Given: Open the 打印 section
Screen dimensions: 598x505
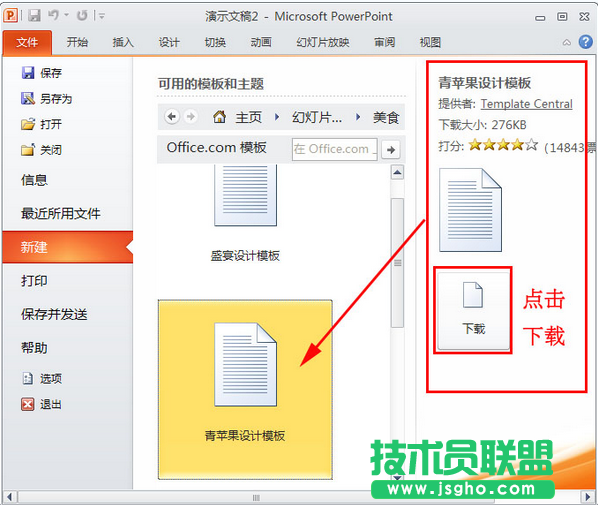Looking at the screenshot, I should pyautogui.click(x=34, y=281).
